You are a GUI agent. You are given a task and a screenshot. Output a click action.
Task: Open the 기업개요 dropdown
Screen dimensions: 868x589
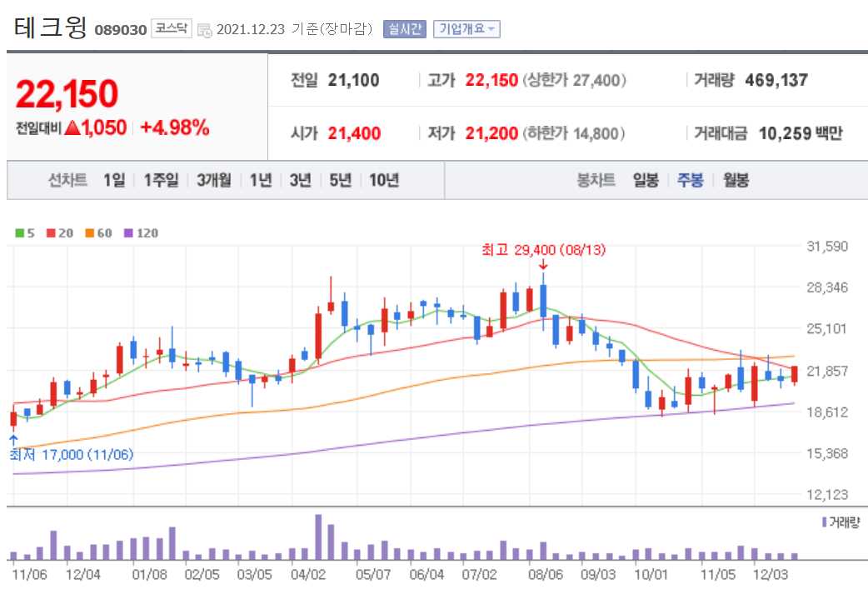[x=466, y=27]
